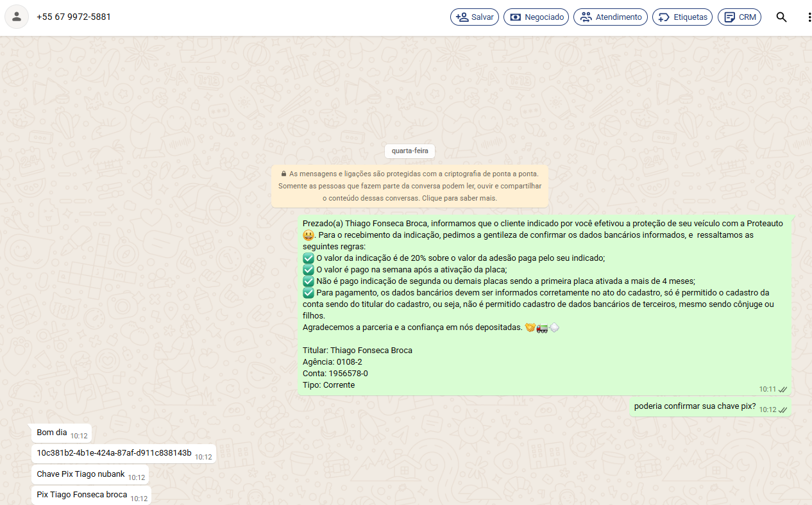
Task: Click the "Bom dia" message bubble
Action: point(52,433)
